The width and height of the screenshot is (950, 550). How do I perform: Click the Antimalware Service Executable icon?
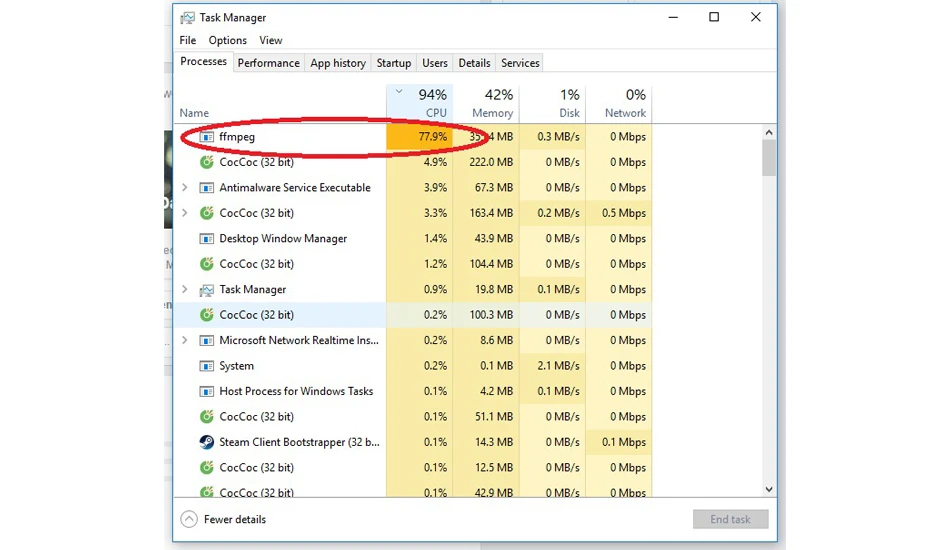pos(207,188)
